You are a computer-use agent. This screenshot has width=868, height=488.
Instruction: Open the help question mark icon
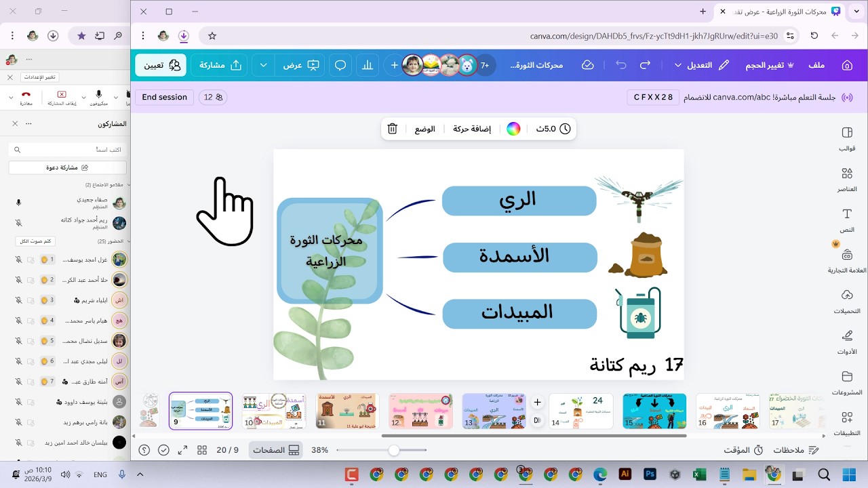click(144, 450)
